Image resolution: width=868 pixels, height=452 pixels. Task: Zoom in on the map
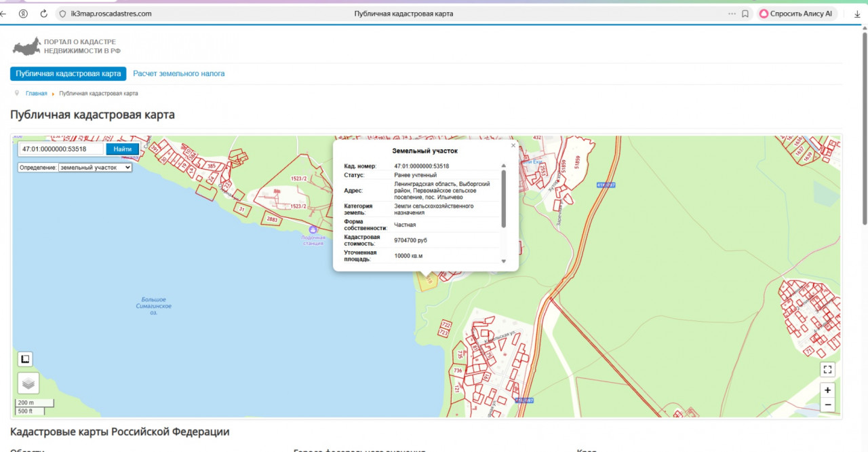pos(827,390)
